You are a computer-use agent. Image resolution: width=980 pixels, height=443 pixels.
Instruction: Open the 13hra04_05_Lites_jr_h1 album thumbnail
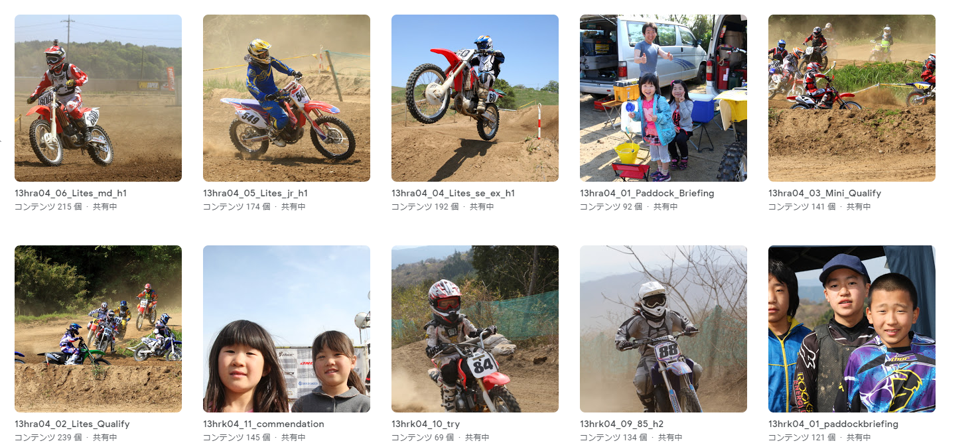click(287, 98)
